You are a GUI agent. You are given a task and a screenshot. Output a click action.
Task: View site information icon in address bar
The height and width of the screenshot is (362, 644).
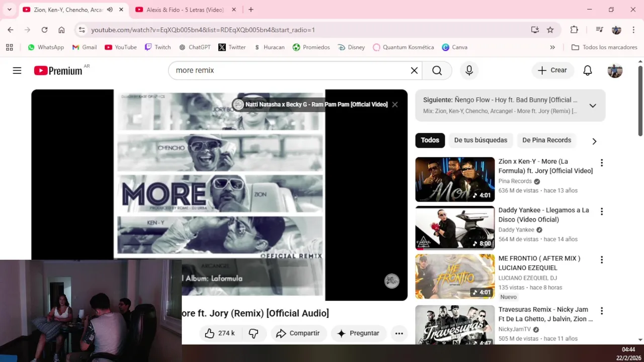click(82, 30)
